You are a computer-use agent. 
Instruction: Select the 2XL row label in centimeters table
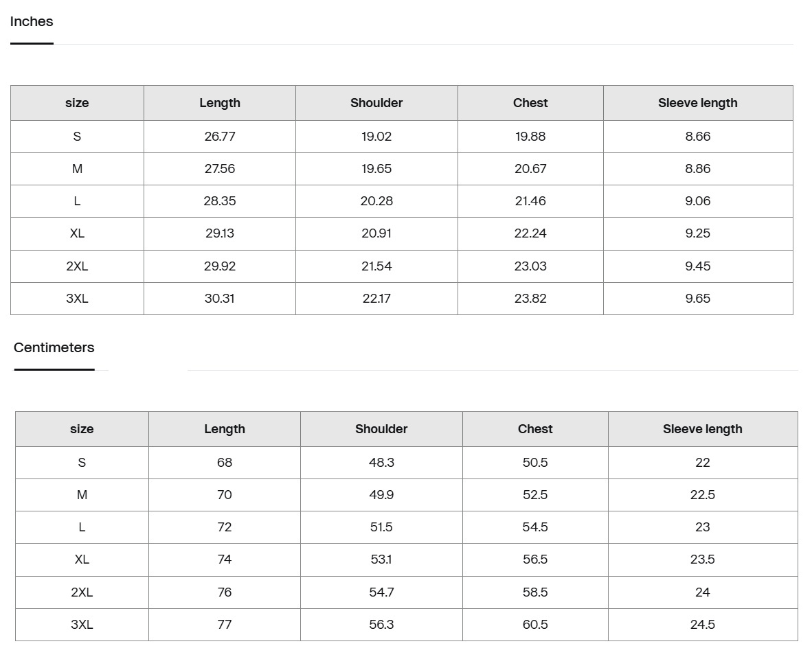pyautogui.click(x=82, y=592)
